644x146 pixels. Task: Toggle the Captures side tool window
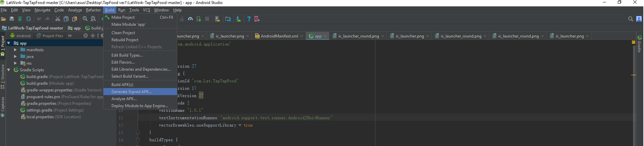3,107
